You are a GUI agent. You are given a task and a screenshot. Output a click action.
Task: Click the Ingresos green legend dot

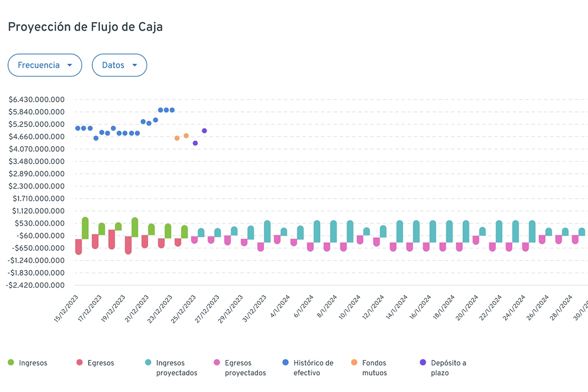pos(11,363)
